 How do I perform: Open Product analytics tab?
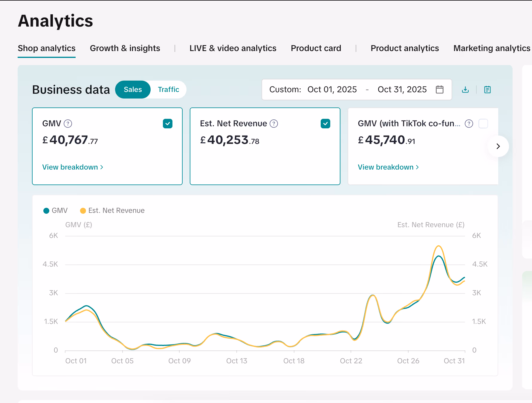click(405, 48)
